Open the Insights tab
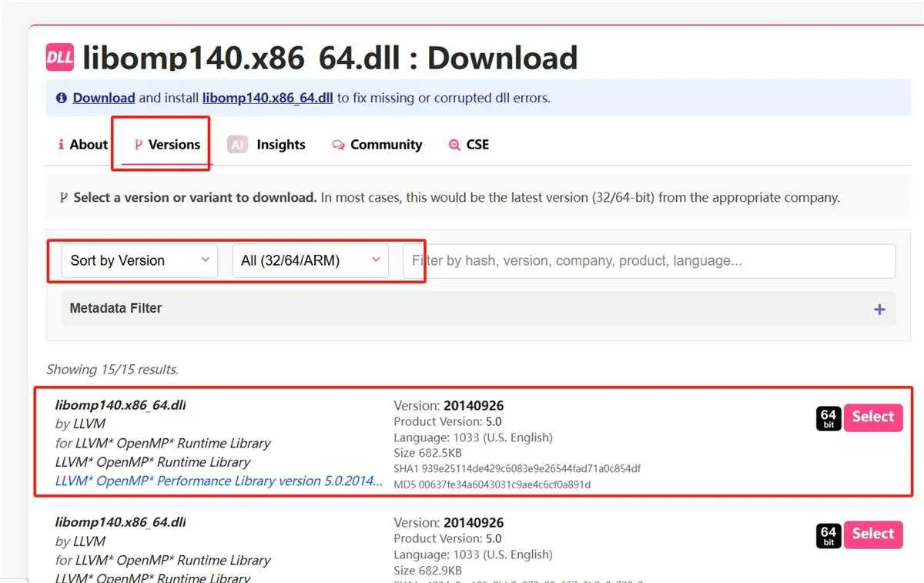Viewport: 924px width, 583px height. click(266, 144)
